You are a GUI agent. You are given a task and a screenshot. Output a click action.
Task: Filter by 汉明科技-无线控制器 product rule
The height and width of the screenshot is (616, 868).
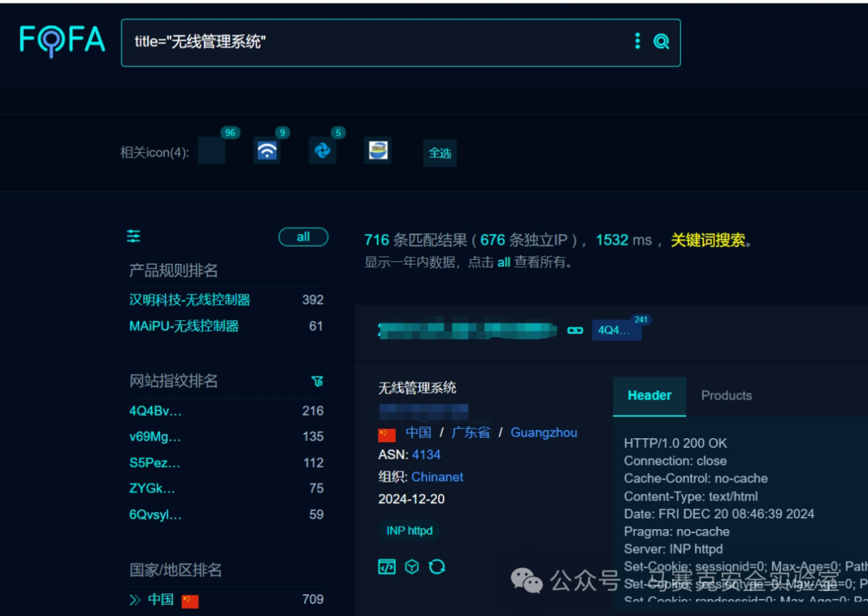tap(190, 300)
